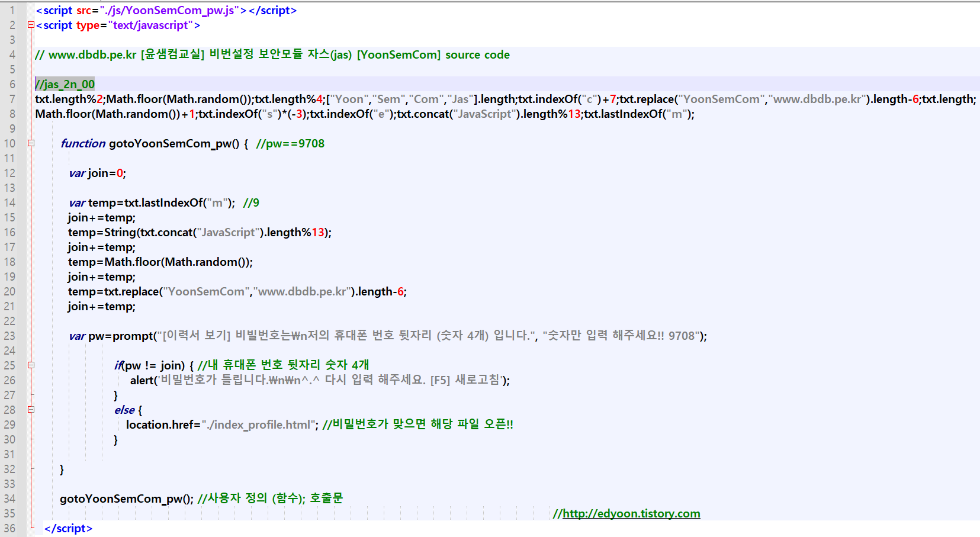Click the //jas_2n_00 comment text
The image size is (980, 537).
coord(65,84)
